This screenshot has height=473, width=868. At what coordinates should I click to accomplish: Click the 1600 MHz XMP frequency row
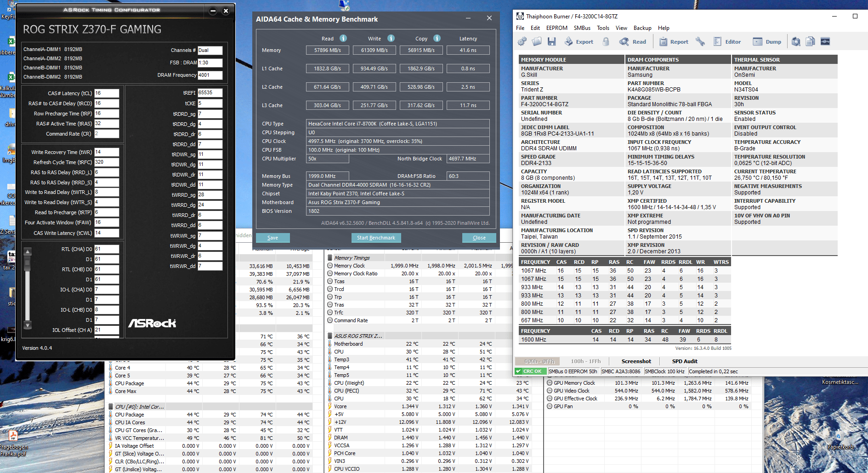[x=625, y=340]
